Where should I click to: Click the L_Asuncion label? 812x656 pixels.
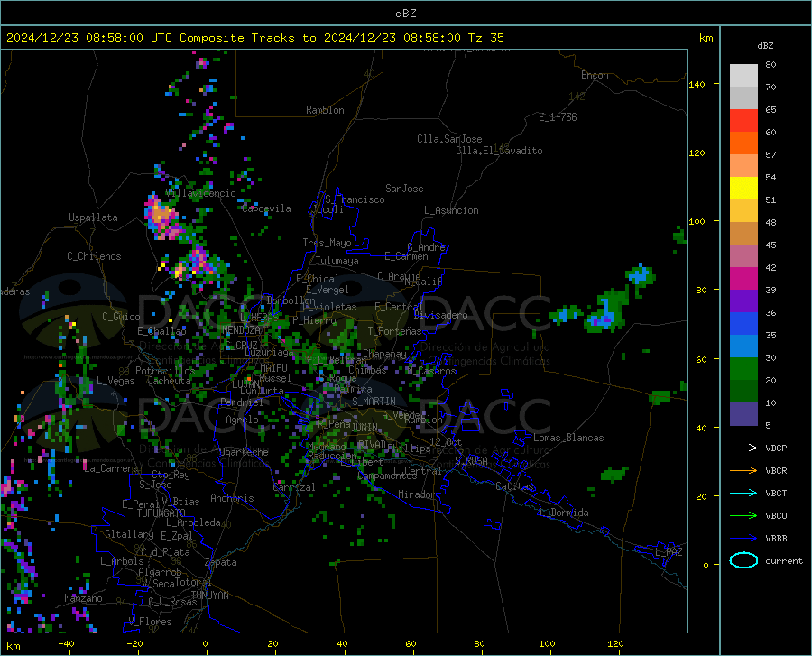(451, 210)
